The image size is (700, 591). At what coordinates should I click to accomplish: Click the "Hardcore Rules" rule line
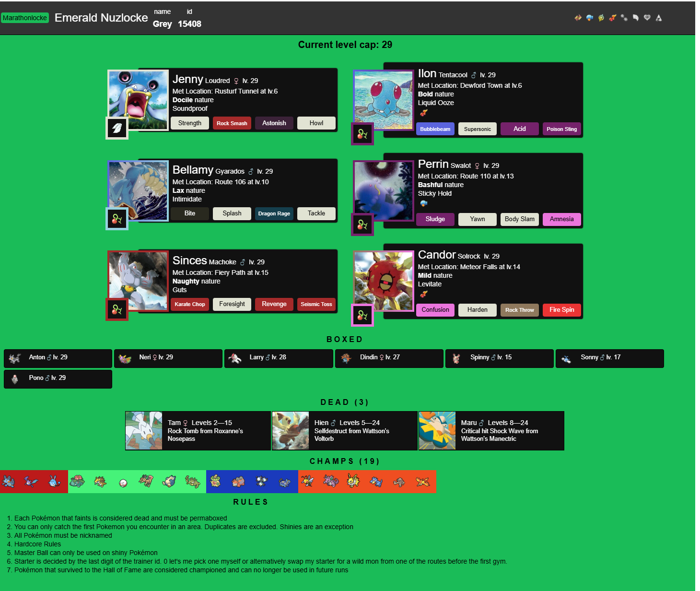pyautogui.click(x=37, y=544)
